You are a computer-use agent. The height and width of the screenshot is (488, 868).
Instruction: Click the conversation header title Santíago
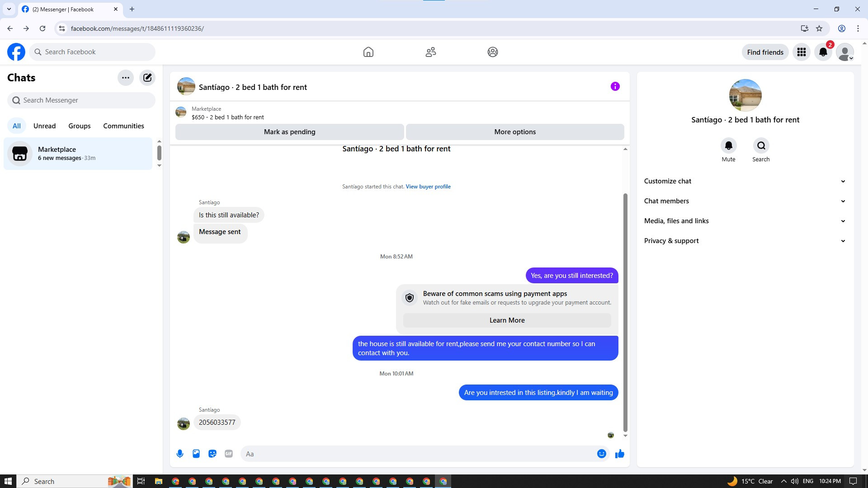click(253, 87)
